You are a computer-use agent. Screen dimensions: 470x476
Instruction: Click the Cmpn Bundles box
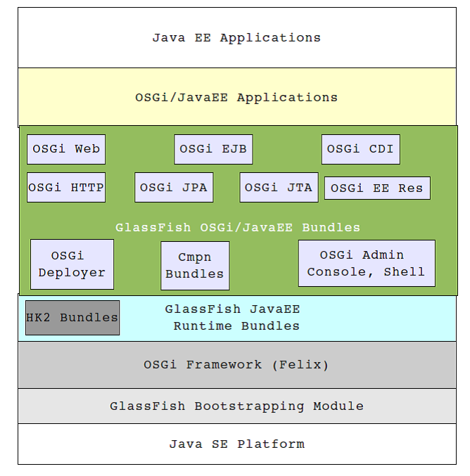point(195,266)
